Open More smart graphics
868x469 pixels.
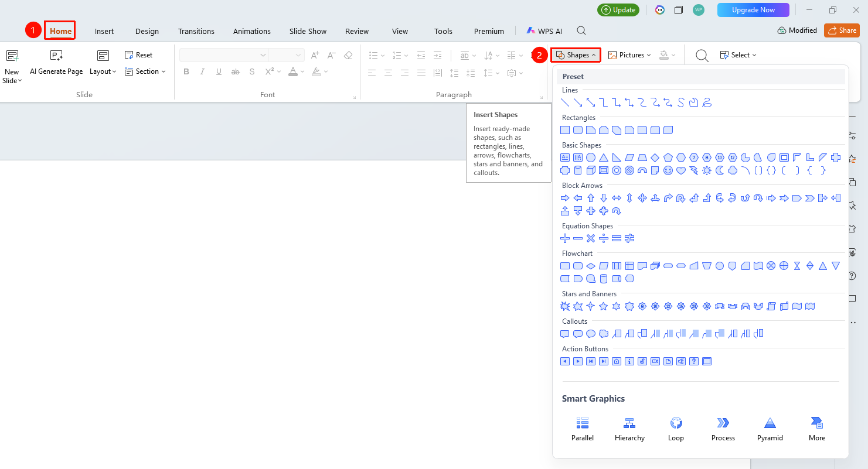click(x=817, y=429)
